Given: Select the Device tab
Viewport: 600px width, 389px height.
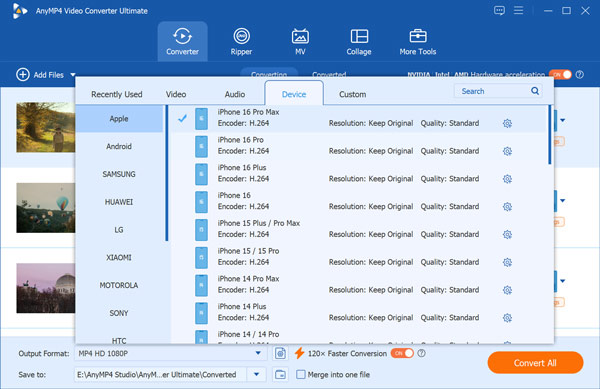Looking at the screenshot, I should tap(294, 93).
